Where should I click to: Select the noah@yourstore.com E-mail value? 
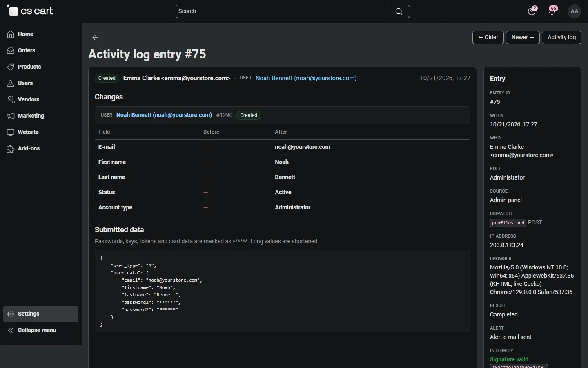pyautogui.click(x=303, y=147)
